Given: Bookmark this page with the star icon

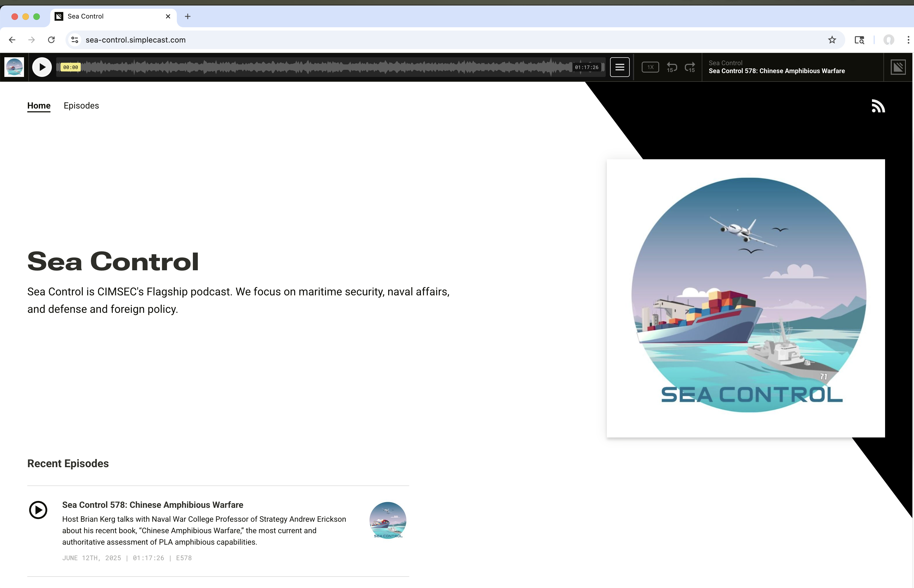Looking at the screenshot, I should (x=832, y=40).
